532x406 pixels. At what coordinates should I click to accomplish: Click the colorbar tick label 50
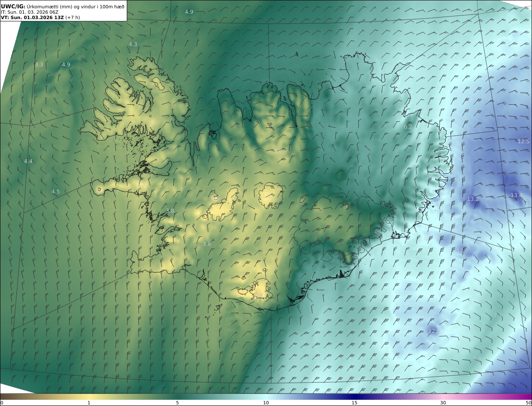(528, 403)
